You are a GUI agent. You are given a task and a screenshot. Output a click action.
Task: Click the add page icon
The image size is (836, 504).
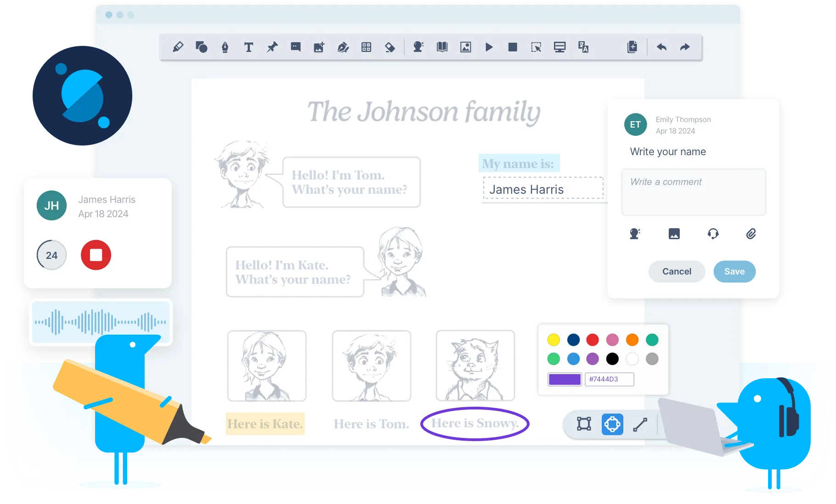(x=632, y=47)
